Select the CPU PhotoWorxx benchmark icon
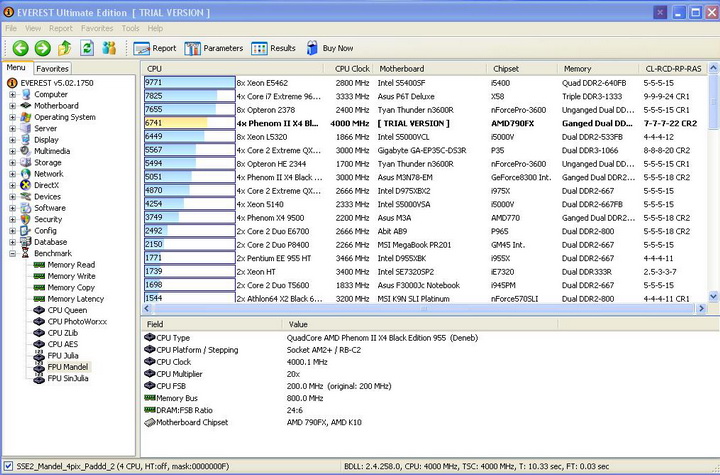The width and height of the screenshot is (720, 475). 39,322
